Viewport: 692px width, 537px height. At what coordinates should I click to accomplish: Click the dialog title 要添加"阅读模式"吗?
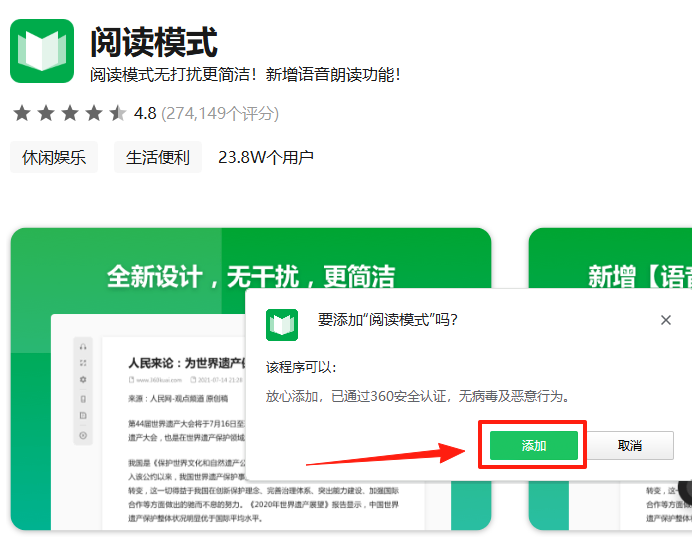click(x=387, y=319)
